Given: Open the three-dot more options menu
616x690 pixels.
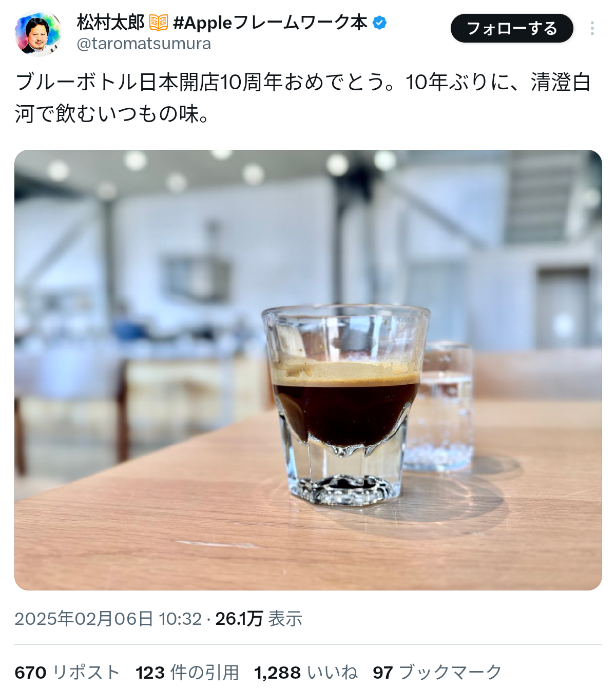Looking at the screenshot, I should coord(592,28).
